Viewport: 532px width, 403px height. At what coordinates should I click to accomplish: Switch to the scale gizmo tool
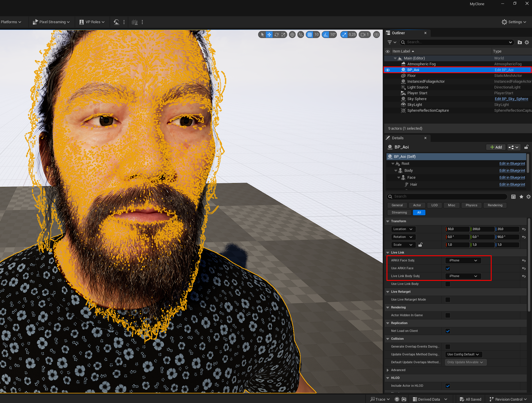283,35
